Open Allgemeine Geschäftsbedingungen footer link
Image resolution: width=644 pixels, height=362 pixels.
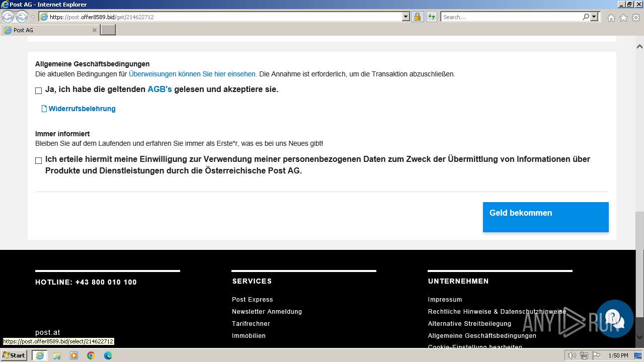[x=482, y=336]
